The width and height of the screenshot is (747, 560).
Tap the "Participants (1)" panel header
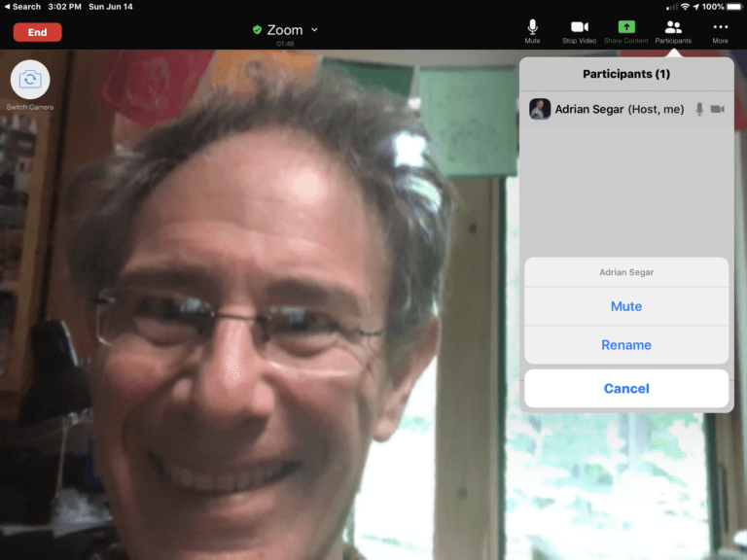[x=626, y=74]
